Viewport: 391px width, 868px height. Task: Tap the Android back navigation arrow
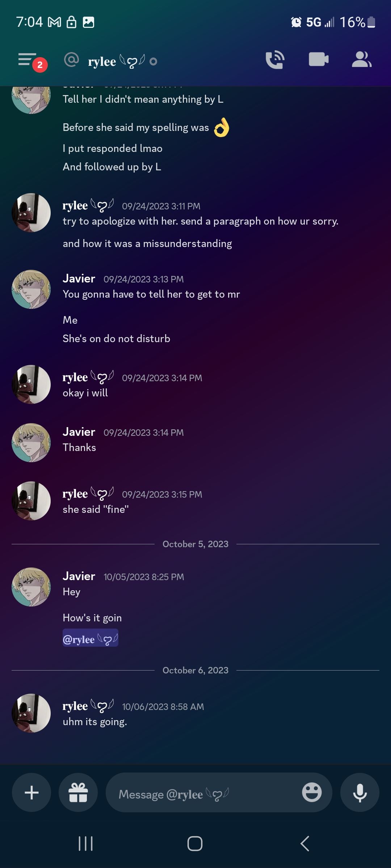point(305,844)
